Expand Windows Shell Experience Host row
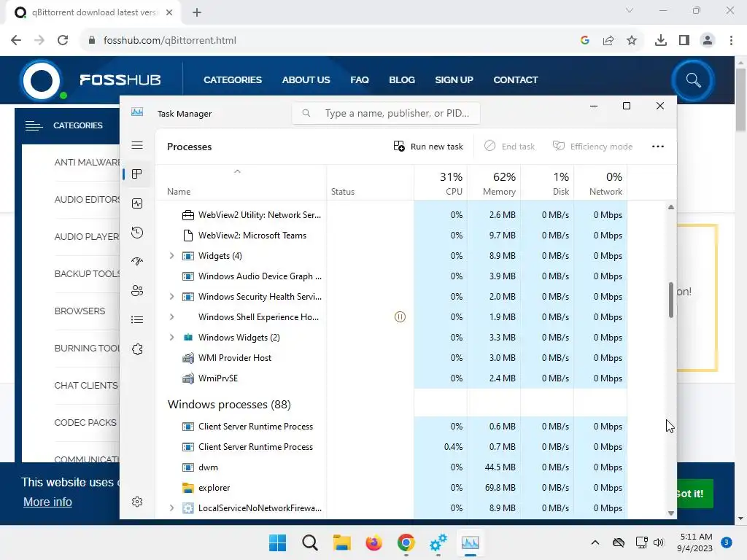 click(x=171, y=317)
